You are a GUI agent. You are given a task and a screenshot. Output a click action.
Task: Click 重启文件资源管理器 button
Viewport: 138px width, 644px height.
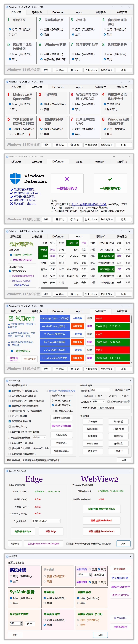click(x=61, y=426)
